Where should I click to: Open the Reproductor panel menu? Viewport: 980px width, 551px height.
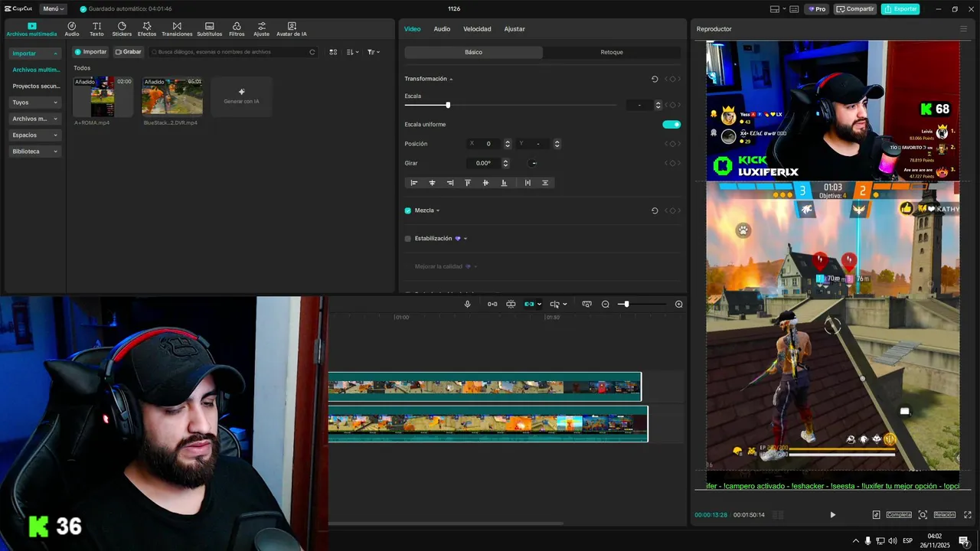[963, 29]
